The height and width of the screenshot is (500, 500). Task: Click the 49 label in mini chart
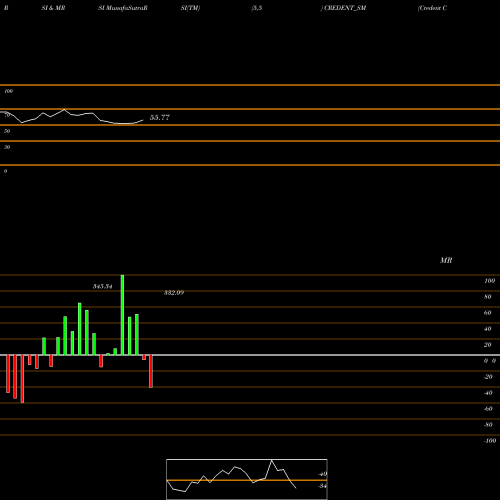[323, 474]
